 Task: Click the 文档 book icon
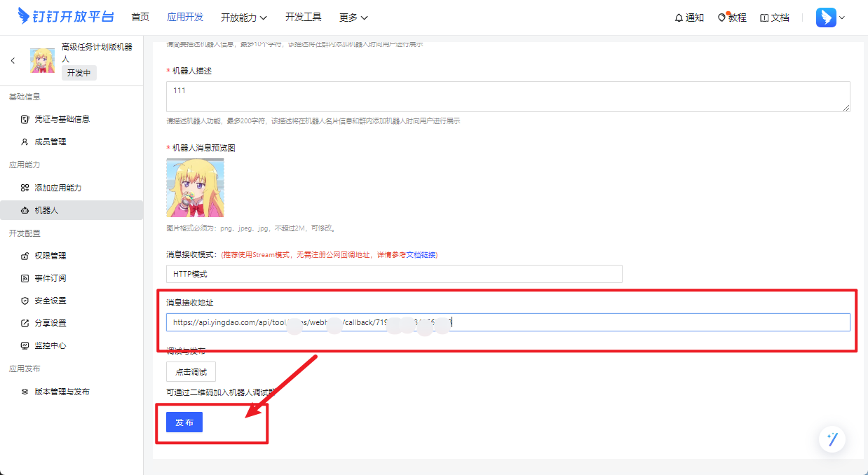click(765, 18)
